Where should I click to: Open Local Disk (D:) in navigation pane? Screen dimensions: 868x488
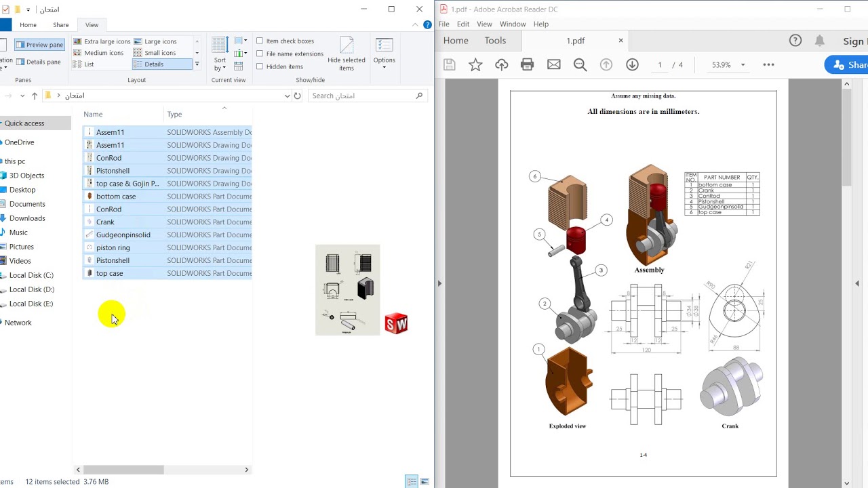pyautogui.click(x=32, y=289)
